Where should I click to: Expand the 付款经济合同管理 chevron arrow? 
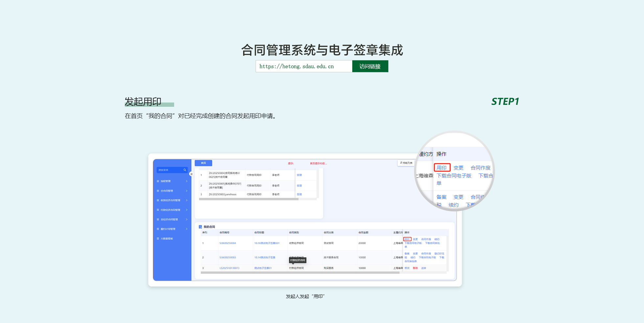187,210
